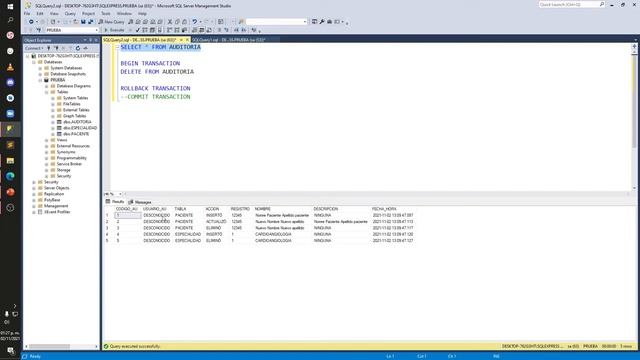640x360 pixels.
Task: Click the Cut scissors icon
Action: (170, 22)
